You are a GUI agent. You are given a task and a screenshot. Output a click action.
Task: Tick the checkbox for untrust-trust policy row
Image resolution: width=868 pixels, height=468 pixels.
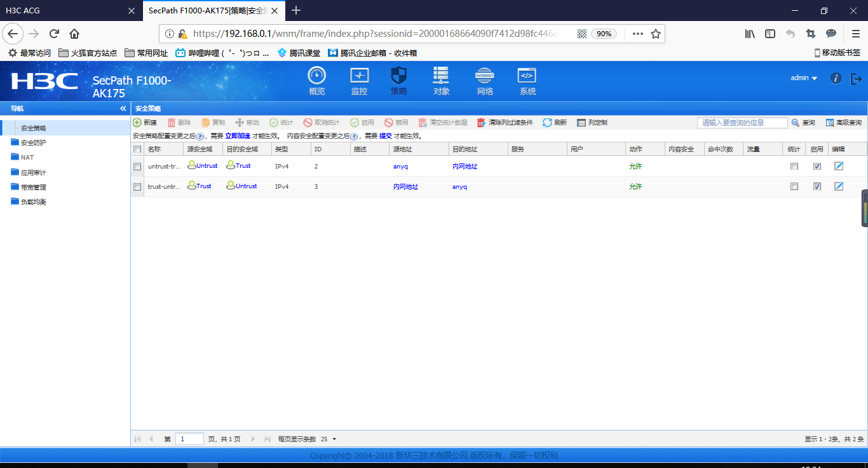click(x=137, y=167)
